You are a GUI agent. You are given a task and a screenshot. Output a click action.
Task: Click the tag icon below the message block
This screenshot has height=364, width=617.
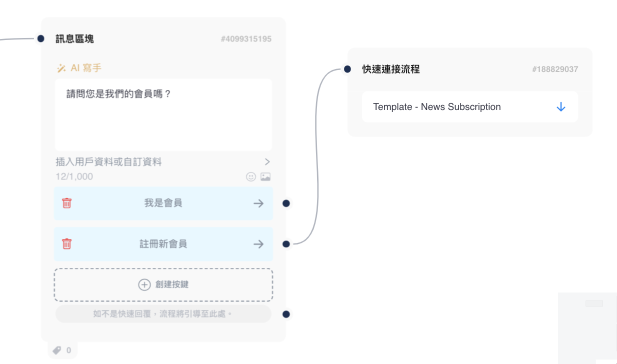pos(57,350)
